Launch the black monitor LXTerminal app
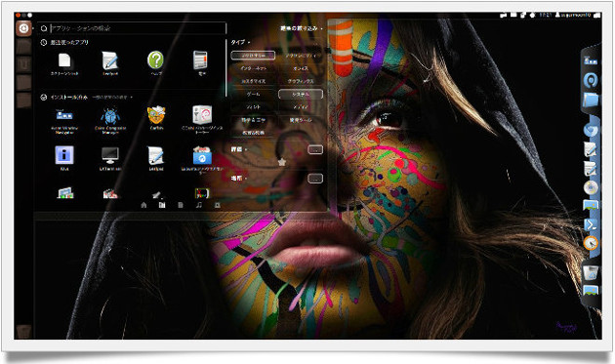 point(110,155)
